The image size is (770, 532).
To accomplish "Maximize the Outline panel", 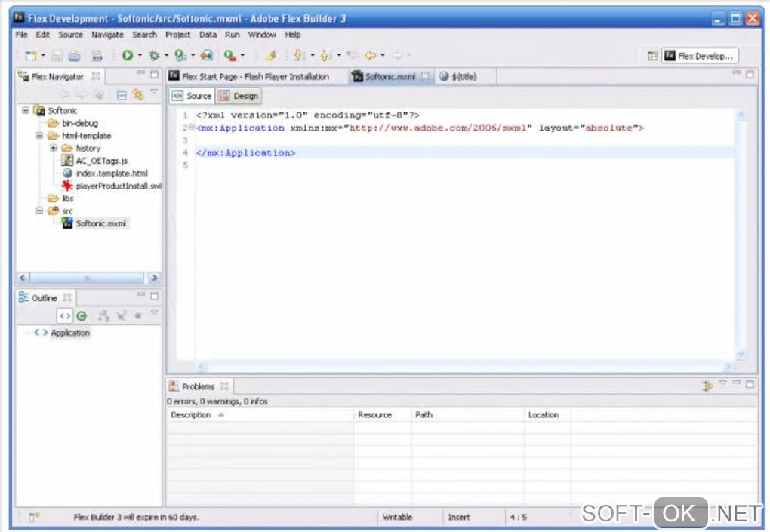I will [x=154, y=296].
